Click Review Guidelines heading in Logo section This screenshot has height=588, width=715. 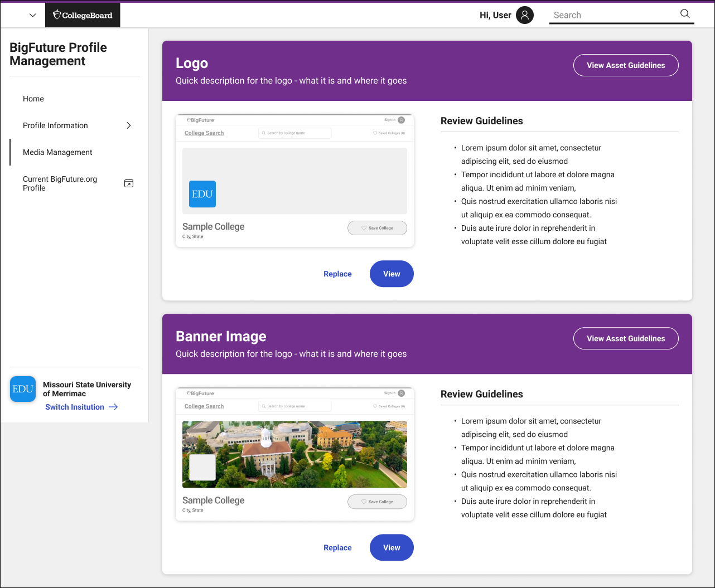pyautogui.click(x=482, y=121)
